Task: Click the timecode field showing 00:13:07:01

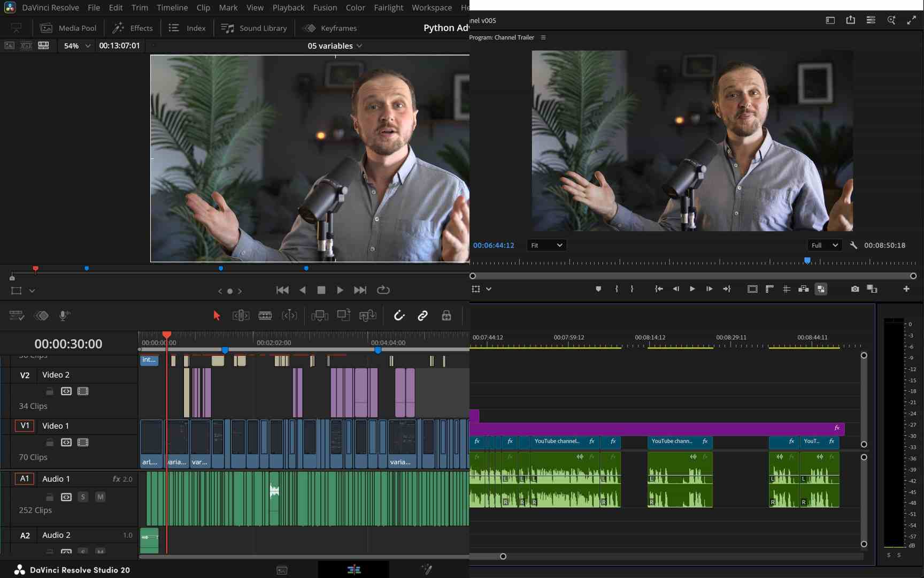Action: click(x=120, y=45)
